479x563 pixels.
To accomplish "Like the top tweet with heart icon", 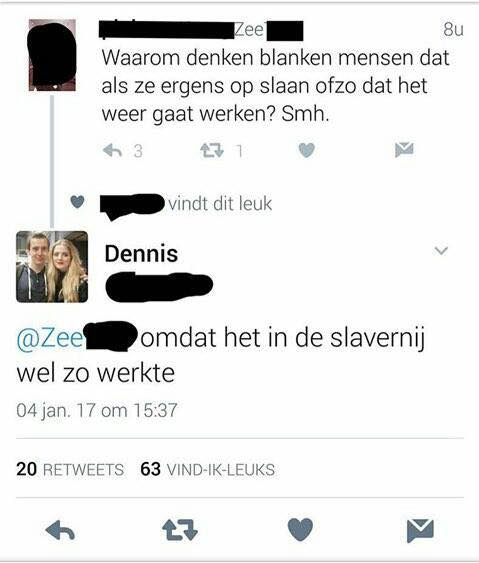I will point(307,150).
